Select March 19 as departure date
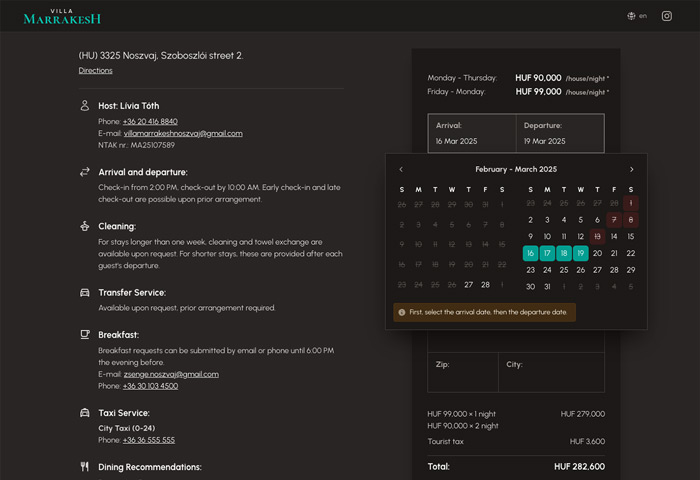Viewport: 700px width, 480px height. [x=580, y=253]
